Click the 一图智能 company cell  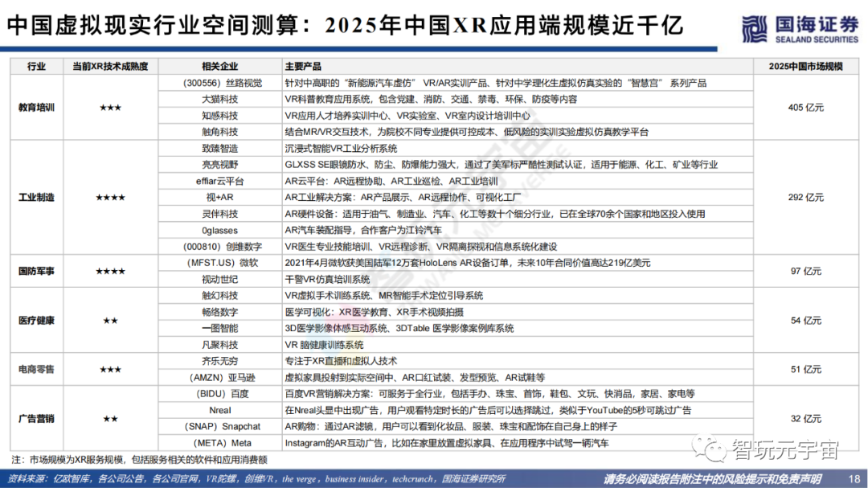pos(219,329)
